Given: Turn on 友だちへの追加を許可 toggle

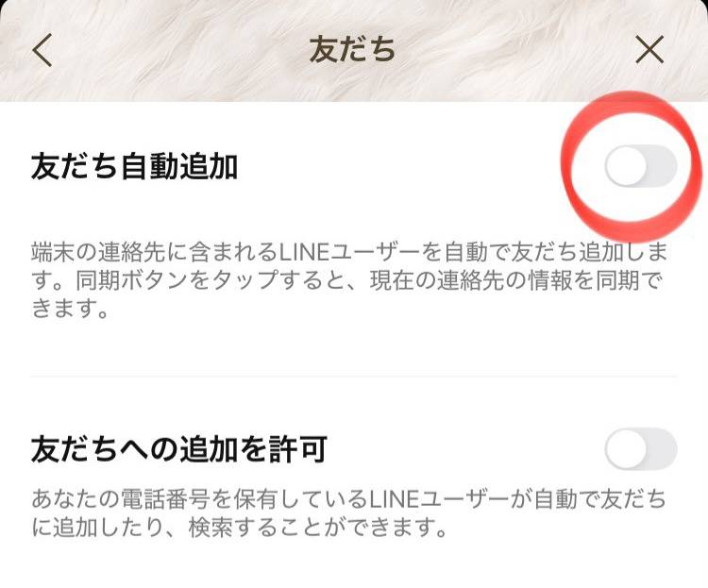Looking at the screenshot, I should (x=641, y=448).
